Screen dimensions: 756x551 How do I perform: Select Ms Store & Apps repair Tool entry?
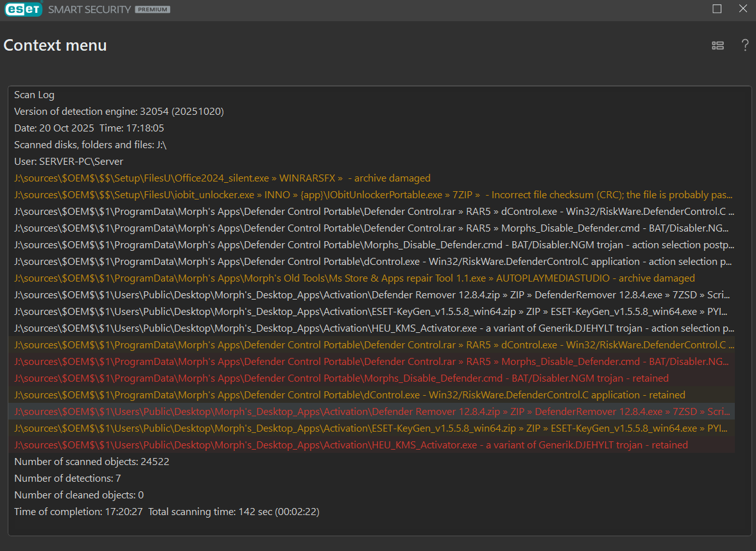(x=354, y=278)
